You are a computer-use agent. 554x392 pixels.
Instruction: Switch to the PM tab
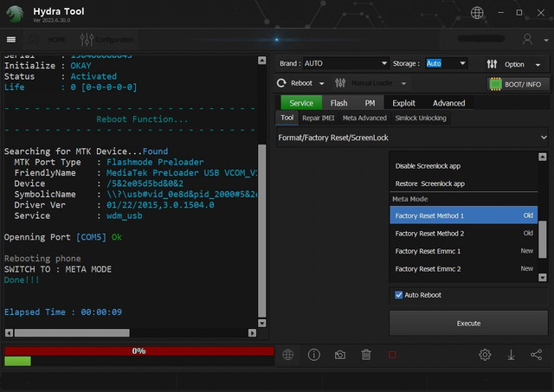[370, 103]
